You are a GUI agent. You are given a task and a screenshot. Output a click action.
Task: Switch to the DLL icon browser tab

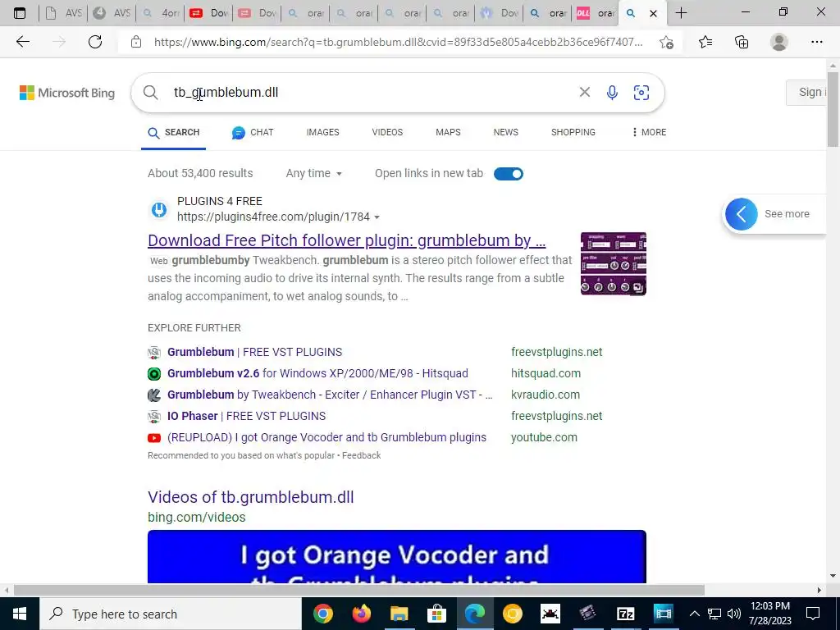tap(596, 13)
